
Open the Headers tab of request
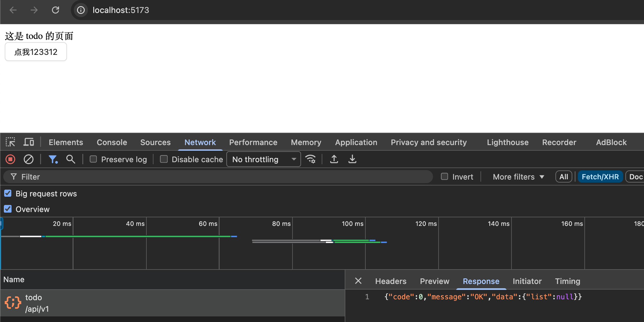pyautogui.click(x=390, y=281)
